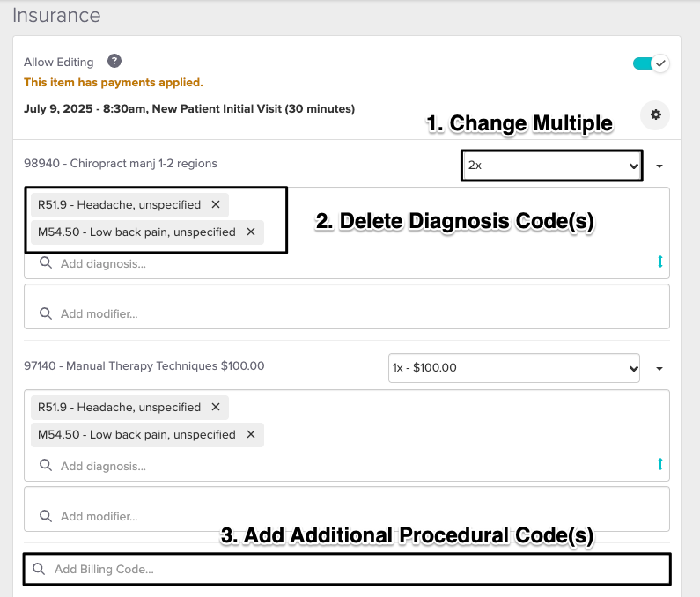This screenshot has width=700, height=597.
Task: Open the gear settings for the visit
Action: [655, 115]
